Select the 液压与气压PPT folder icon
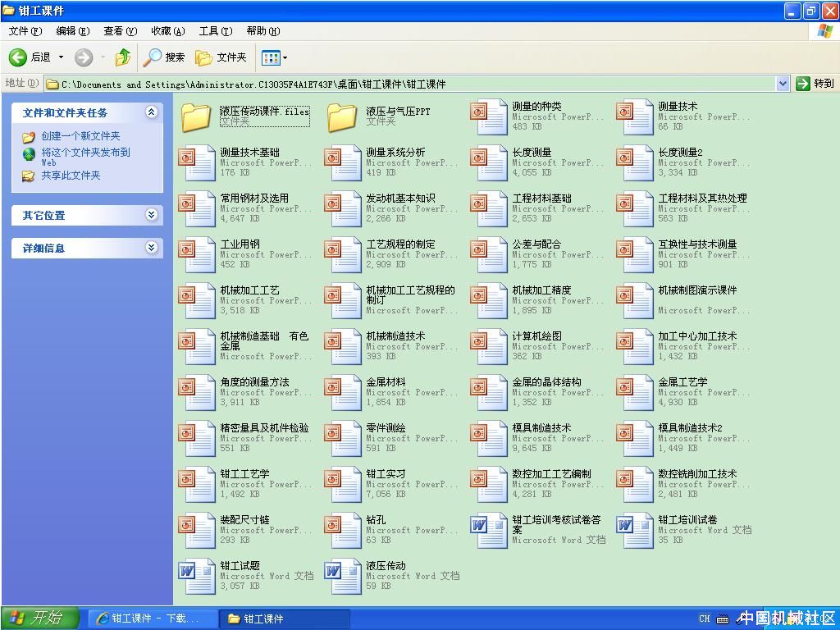The width and height of the screenshot is (840, 630). click(342, 117)
